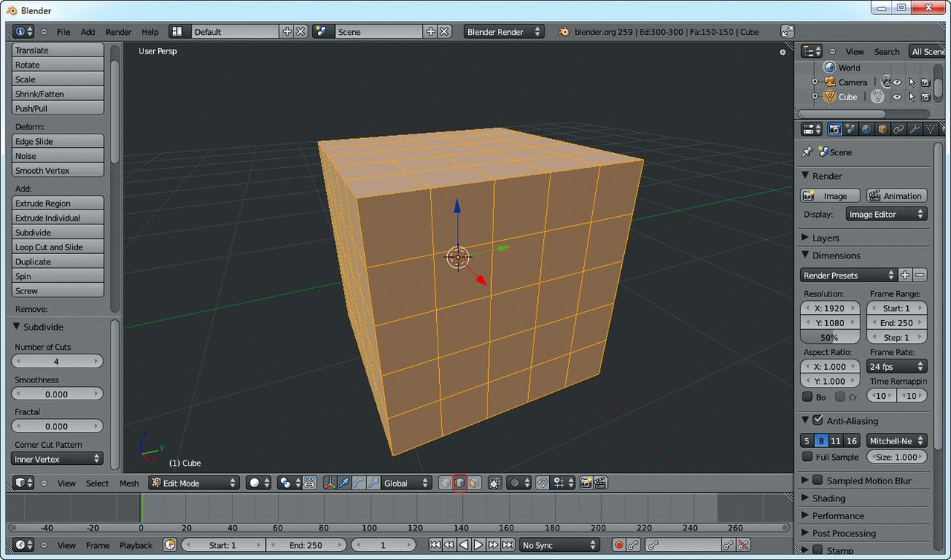951x560 pixels.
Task: Expand the Layers panel
Action: (x=805, y=238)
